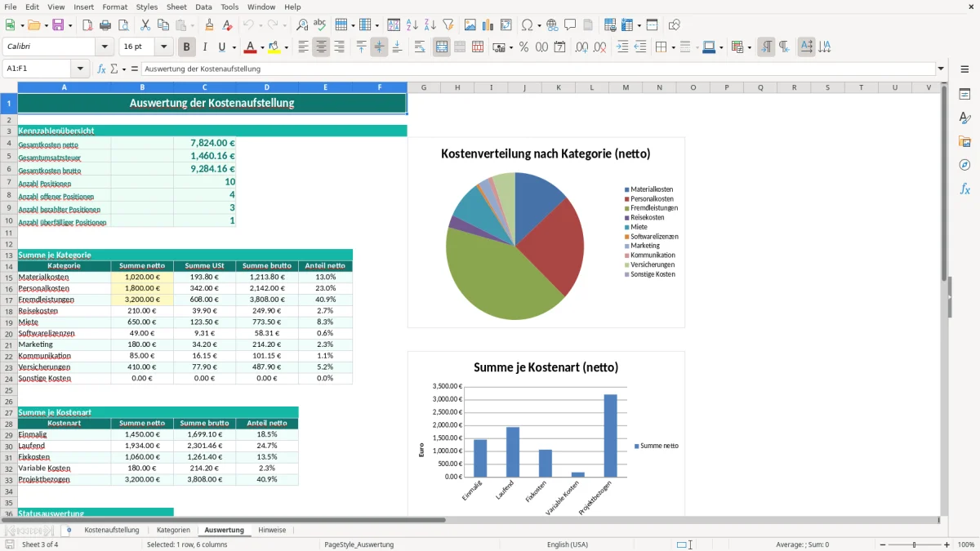Click English (USA) in status bar

[568, 544]
